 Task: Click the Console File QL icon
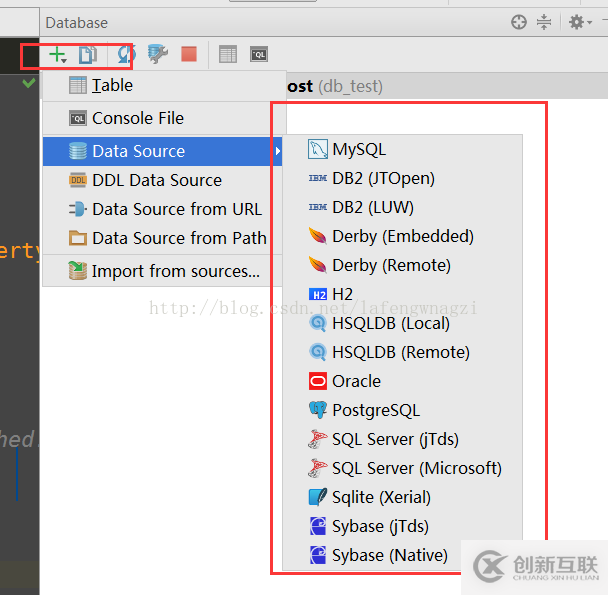tap(78, 118)
